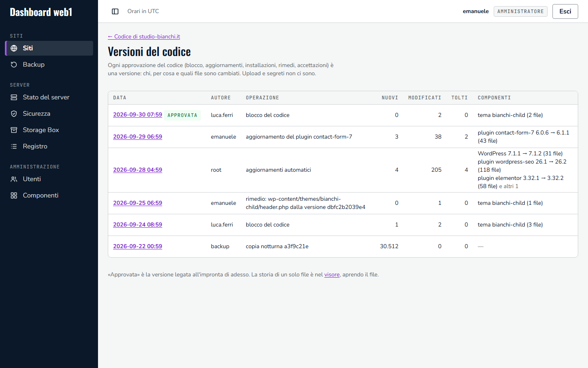Viewport: 588px width, 368px height.
Task: Click the COMPONENTI column header
Action: [494, 98]
